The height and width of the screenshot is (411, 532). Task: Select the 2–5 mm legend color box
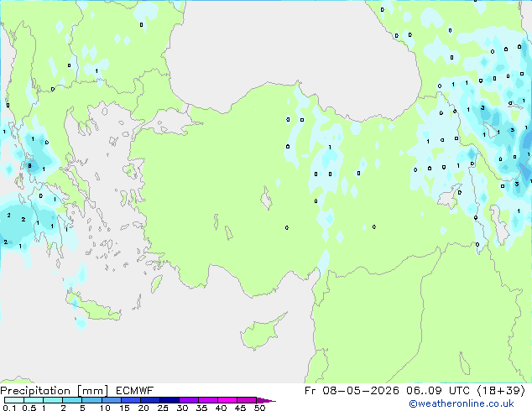pos(72,400)
